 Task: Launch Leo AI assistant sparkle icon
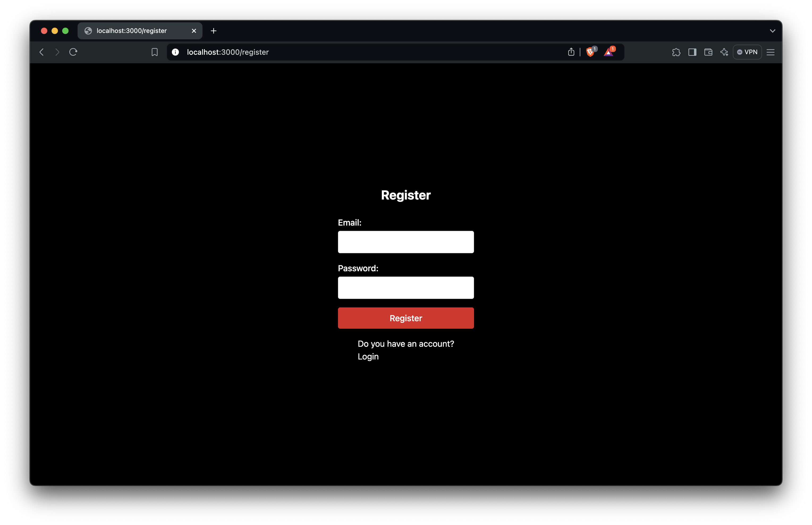(724, 52)
